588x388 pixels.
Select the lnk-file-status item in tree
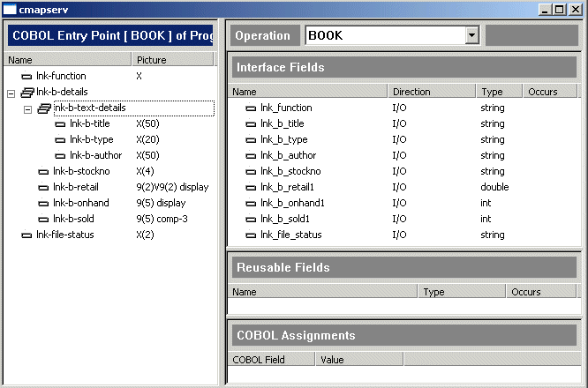tap(64, 235)
